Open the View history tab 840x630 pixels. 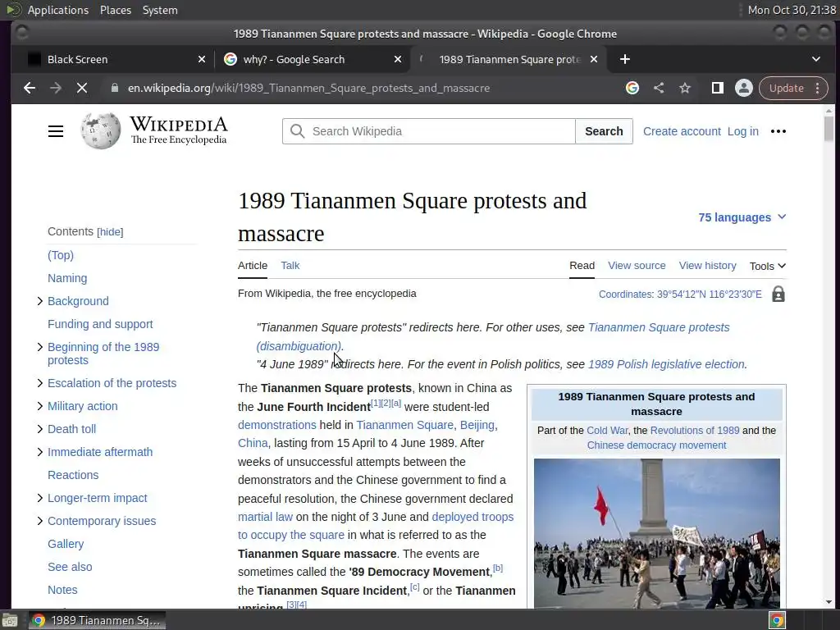[707, 265]
